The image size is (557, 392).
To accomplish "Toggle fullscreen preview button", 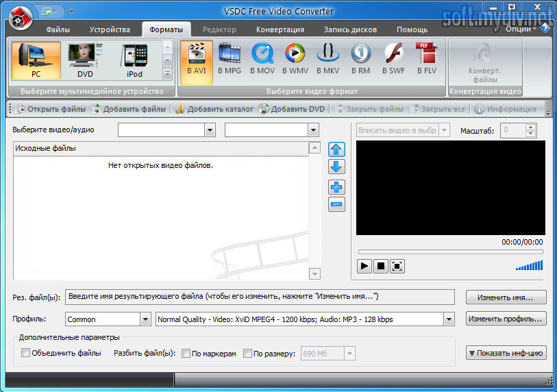I will (397, 266).
